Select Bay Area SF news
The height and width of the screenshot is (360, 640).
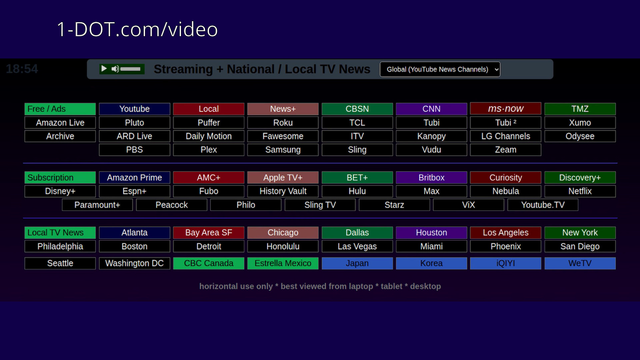209,233
